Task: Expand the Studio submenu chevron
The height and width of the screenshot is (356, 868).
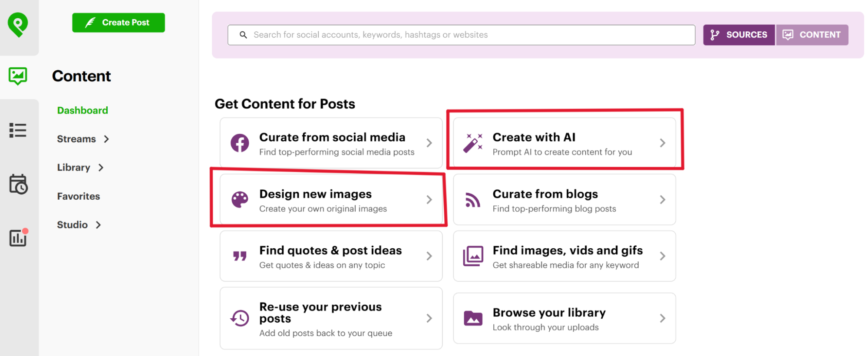Action: [98, 225]
